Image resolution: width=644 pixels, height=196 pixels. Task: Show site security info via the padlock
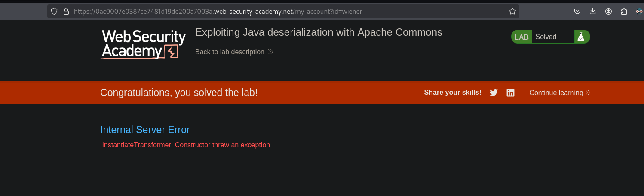coord(66,12)
